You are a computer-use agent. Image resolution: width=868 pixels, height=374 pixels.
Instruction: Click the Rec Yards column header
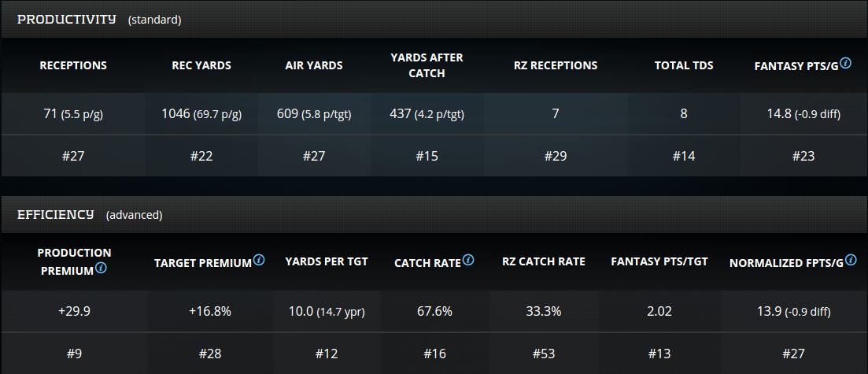pos(201,65)
